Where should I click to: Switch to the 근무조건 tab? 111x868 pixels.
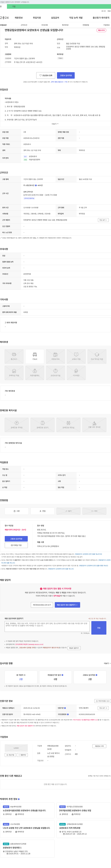(x=24, y=25)
